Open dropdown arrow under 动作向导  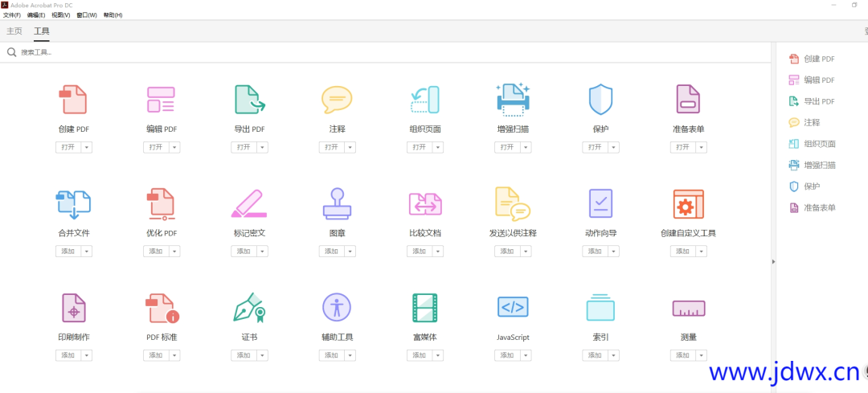coord(614,252)
